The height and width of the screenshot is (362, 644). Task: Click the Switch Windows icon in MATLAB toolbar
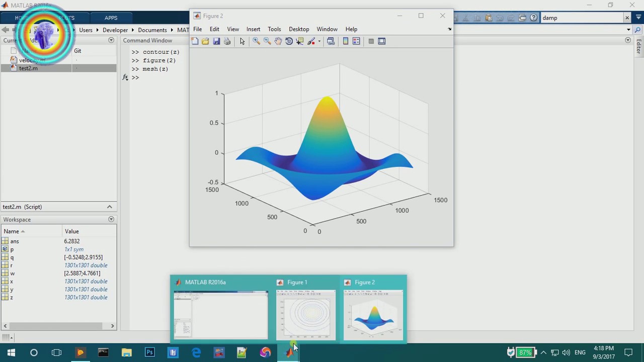[x=522, y=18]
